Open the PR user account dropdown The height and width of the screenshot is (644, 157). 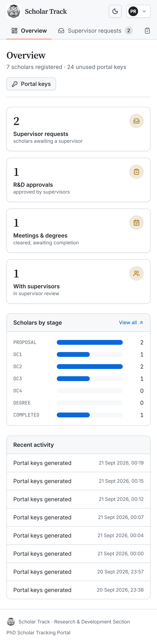[138, 11]
